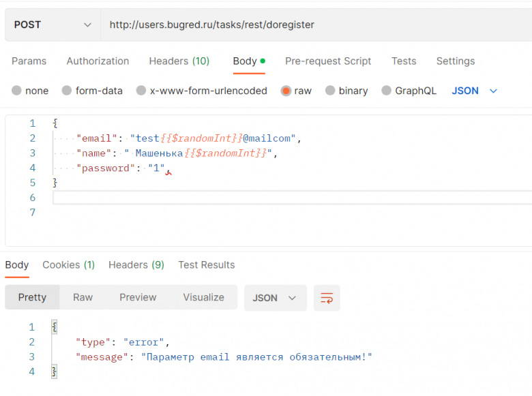The image size is (532, 396).
Task: Select the raw body radio button
Action: (286, 91)
